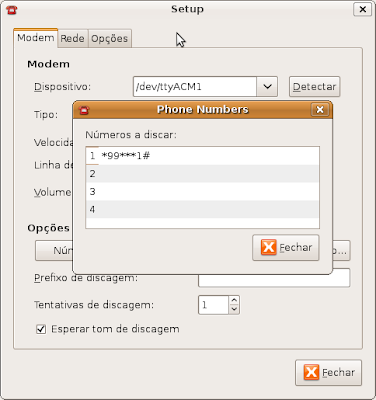Close the Setup window with its title bar X
The width and height of the screenshot is (376, 400).
pyautogui.click(x=362, y=9)
